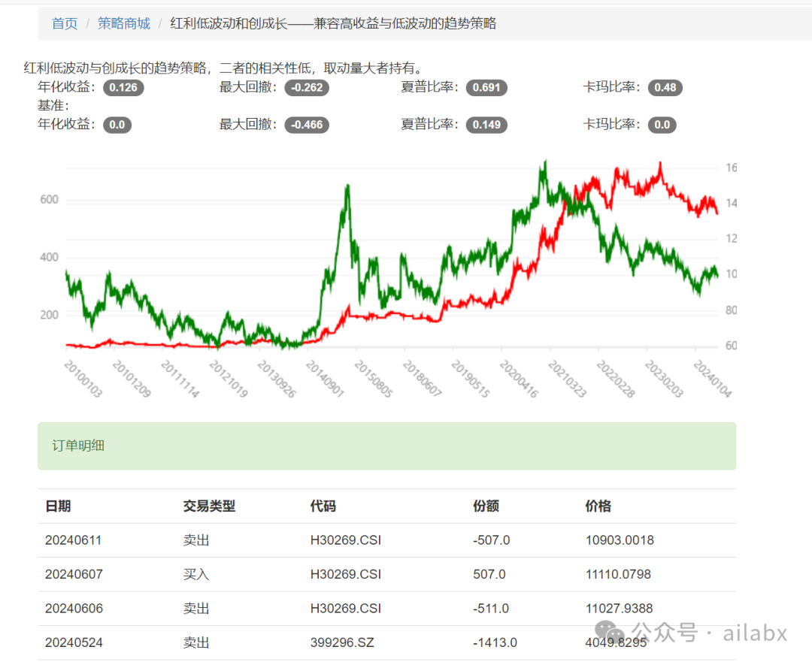Click the 交易类型 column header

(x=209, y=506)
